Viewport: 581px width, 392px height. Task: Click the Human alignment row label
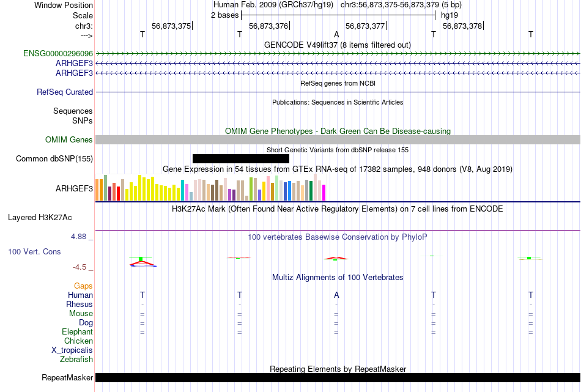(x=80, y=295)
